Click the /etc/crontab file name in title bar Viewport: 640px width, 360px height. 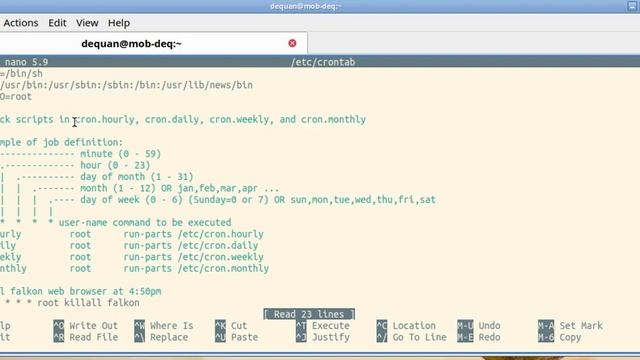point(323,62)
